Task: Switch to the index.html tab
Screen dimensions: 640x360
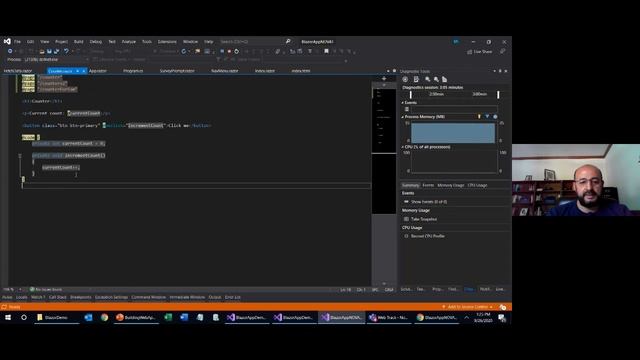Action: click(x=301, y=71)
